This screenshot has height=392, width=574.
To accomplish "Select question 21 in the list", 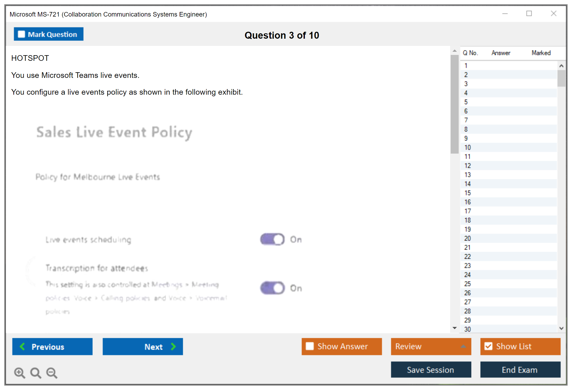I will [x=467, y=247].
